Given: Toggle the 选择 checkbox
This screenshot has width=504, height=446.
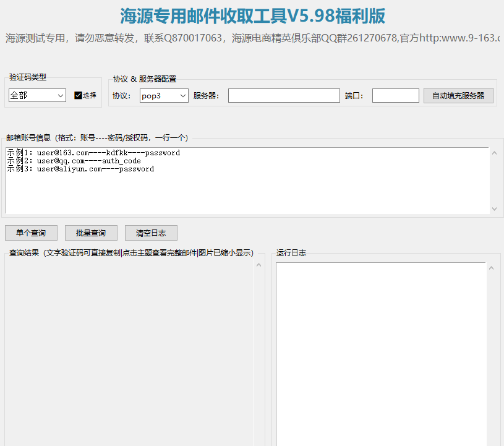Looking at the screenshot, I should [x=78, y=95].
